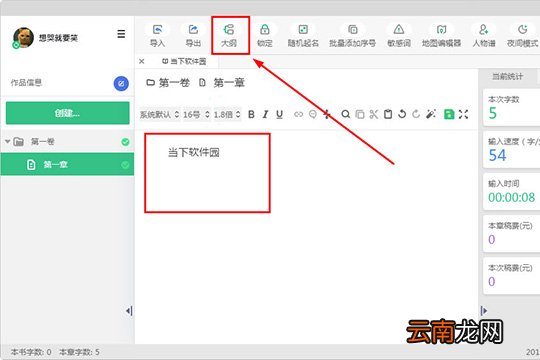
Task: Select the 第一章 chapter in the tree
Action: point(67,164)
